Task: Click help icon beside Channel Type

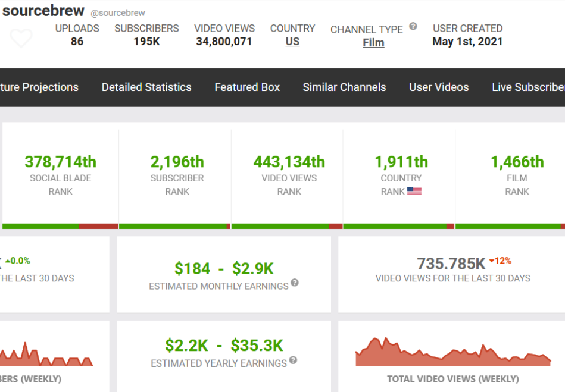Action: pyautogui.click(x=413, y=27)
